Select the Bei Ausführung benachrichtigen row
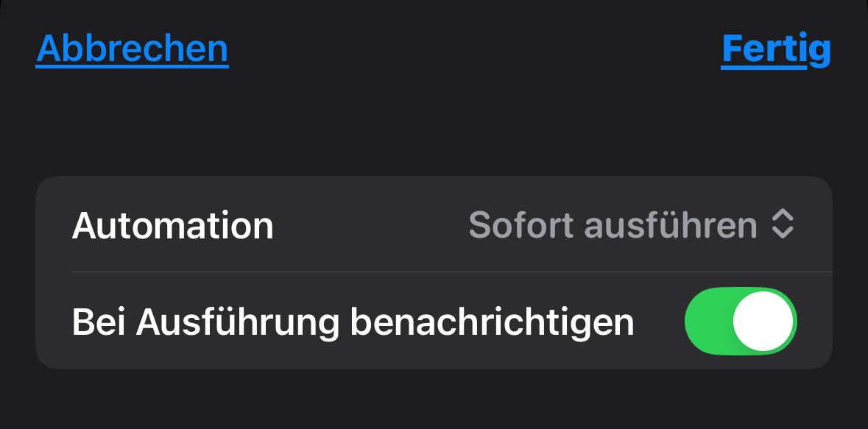The width and height of the screenshot is (868, 429). (x=434, y=322)
